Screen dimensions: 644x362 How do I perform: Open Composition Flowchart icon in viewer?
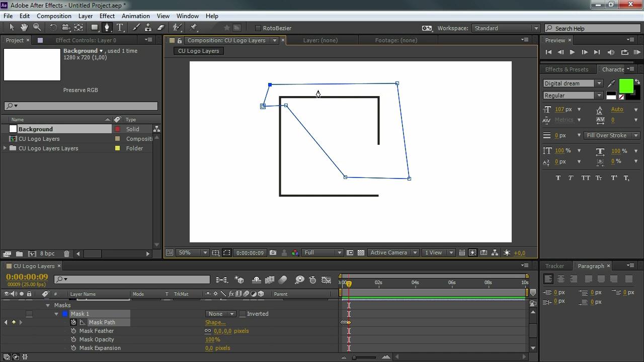(495, 252)
